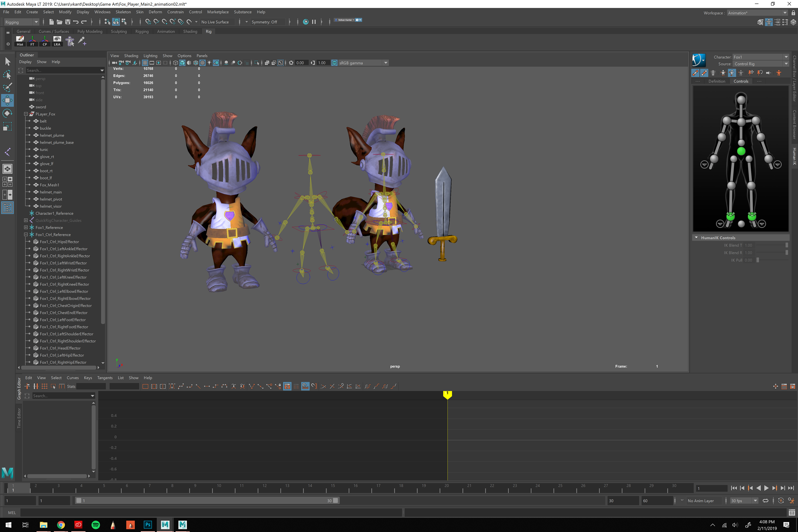798x532 pixels.
Task: Open the Skeleton menu
Action: pyautogui.click(x=123, y=12)
